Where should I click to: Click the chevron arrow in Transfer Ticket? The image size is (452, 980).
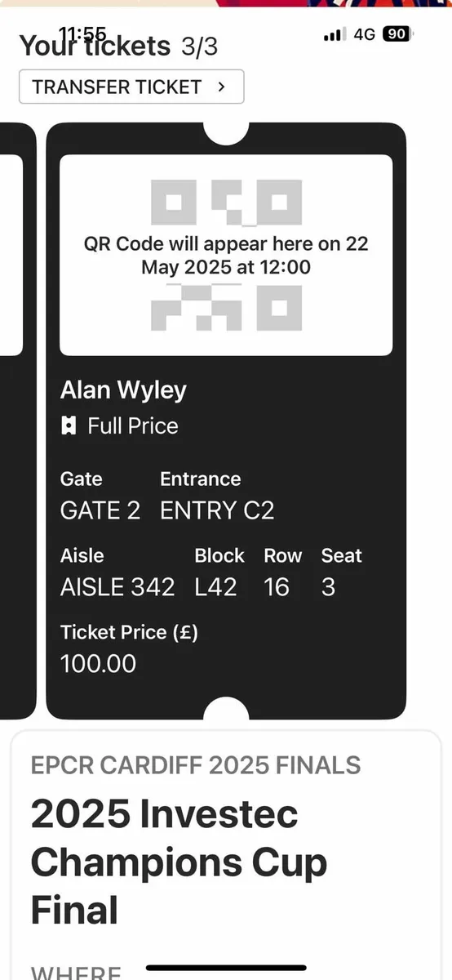(x=221, y=87)
